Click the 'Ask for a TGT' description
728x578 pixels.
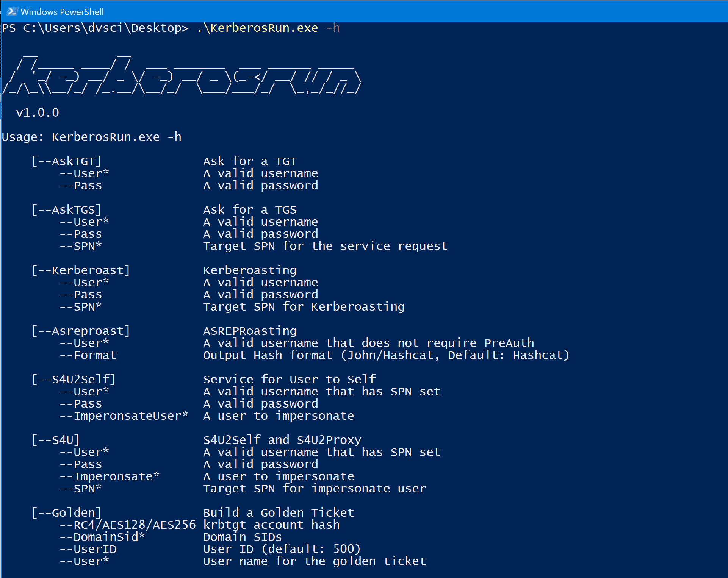tap(250, 161)
